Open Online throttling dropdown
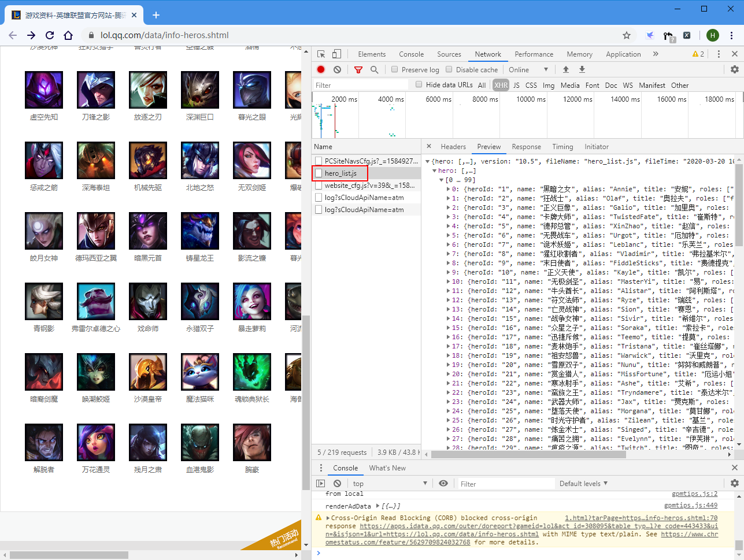 [528, 69]
